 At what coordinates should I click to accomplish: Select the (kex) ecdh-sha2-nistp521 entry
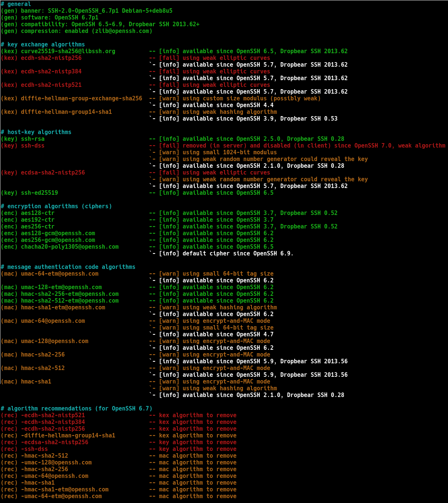pyautogui.click(x=41, y=85)
